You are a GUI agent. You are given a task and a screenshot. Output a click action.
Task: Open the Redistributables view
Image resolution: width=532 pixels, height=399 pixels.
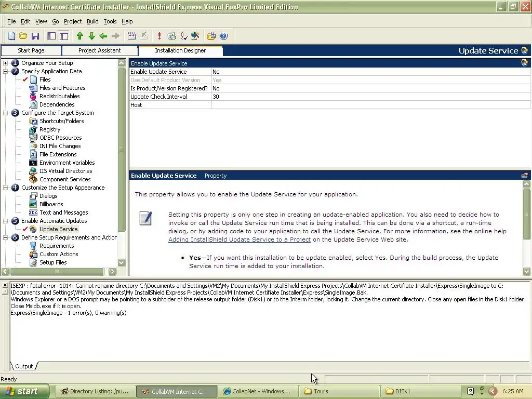pyautogui.click(x=59, y=96)
